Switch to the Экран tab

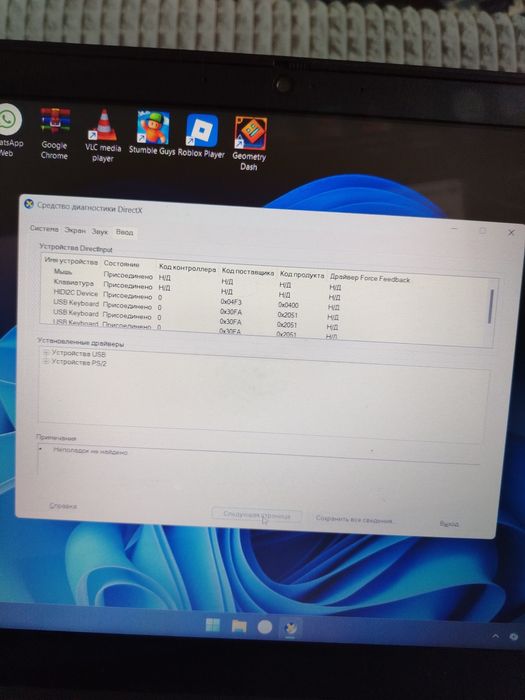point(75,230)
